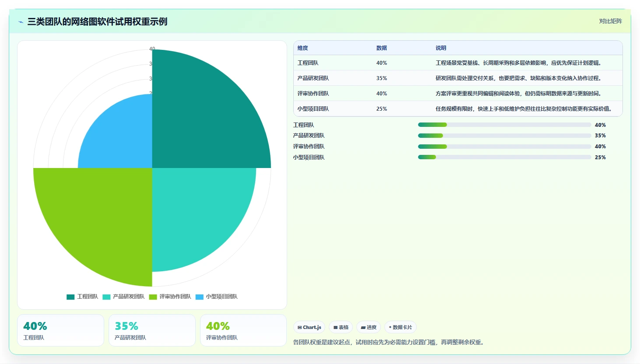Image resolution: width=640 pixels, height=364 pixels.
Task: Click the 25% progress value label
Action: coord(600,157)
